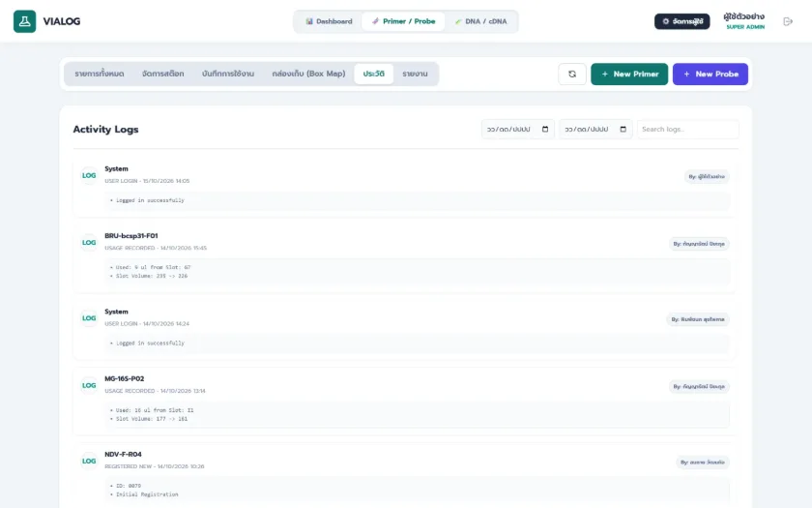Click the By badge on first System log
812x508 pixels.
click(707, 177)
